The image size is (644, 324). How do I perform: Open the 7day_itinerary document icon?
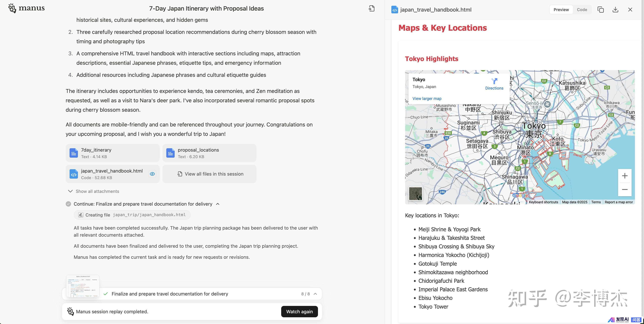tap(74, 153)
